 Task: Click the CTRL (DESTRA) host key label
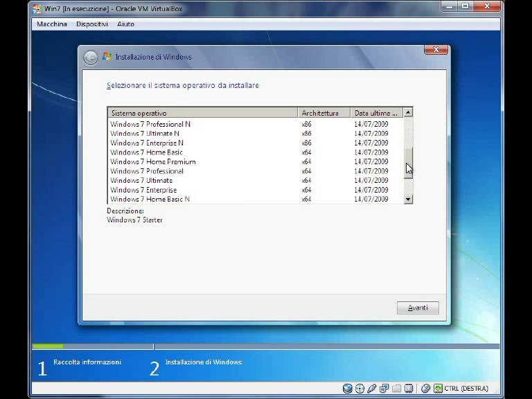coord(466,388)
